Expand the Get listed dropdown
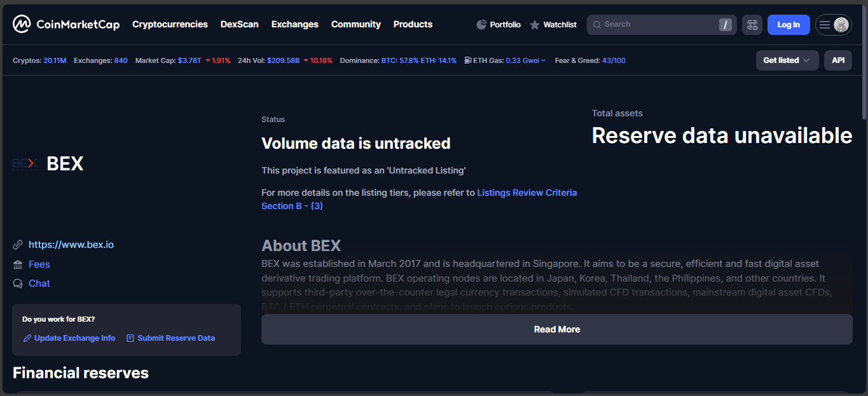The width and height of the screenshot is (868, 396). pos(787,60)
